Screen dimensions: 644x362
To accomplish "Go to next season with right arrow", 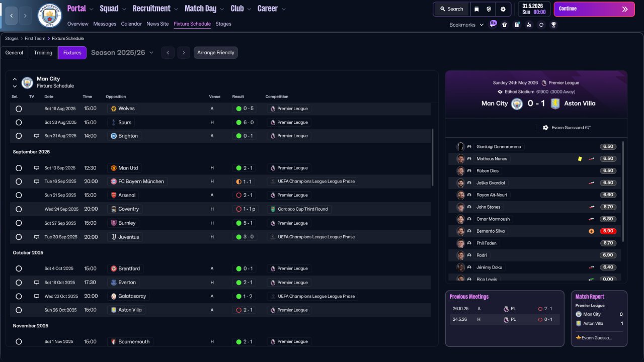I will [184, 53].
